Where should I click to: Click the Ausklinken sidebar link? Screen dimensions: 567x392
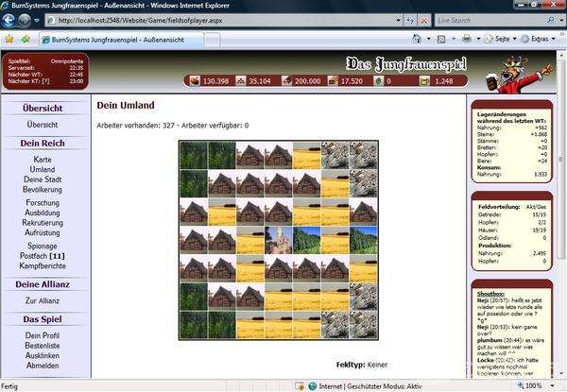click(43, 356)
